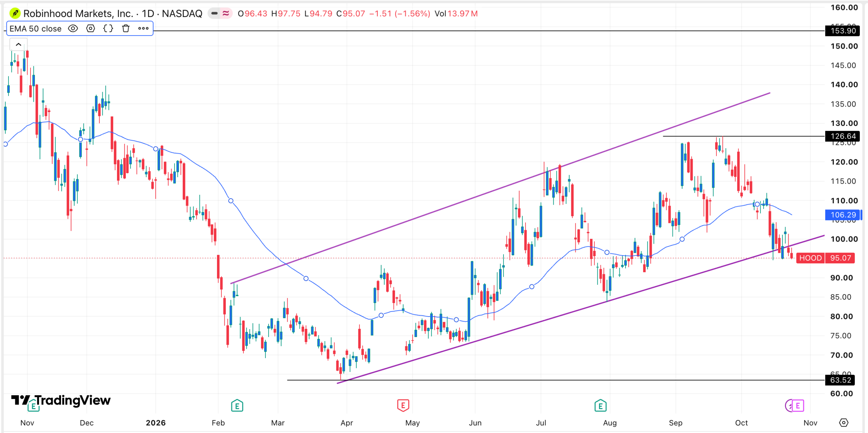Click the 153.90 horizontal line price label
868x433 pixels.
843,31
